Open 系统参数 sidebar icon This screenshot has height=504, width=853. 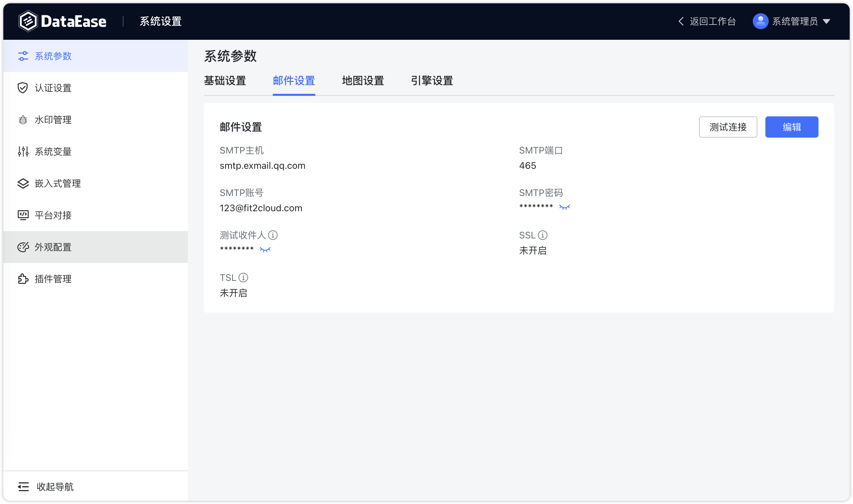(23, 56)
